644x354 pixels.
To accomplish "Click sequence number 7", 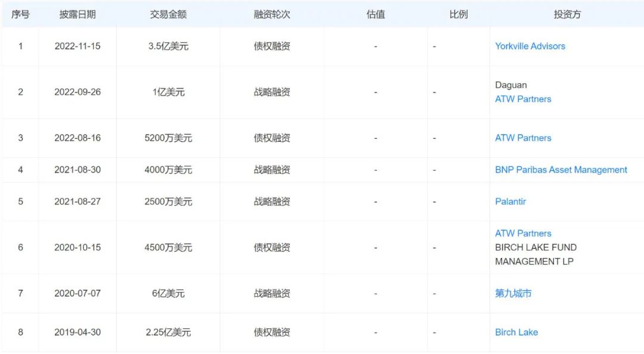I will pos(20,293).
